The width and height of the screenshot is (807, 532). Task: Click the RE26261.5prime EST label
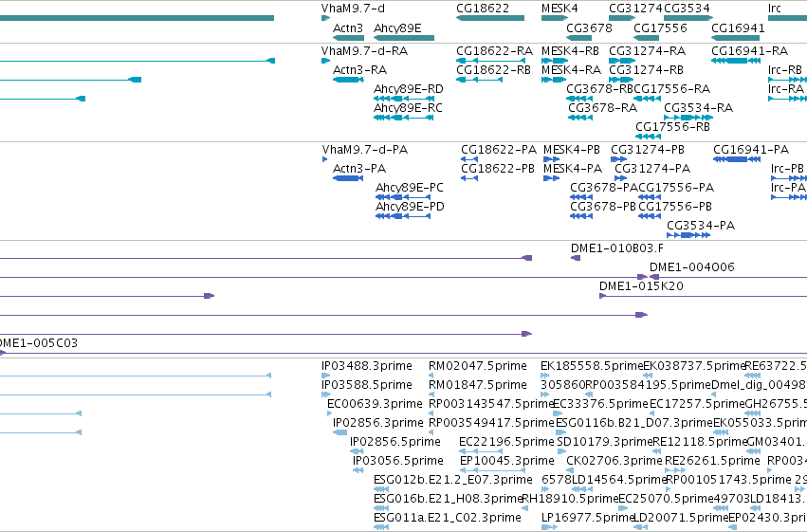(x=712, y=461)
